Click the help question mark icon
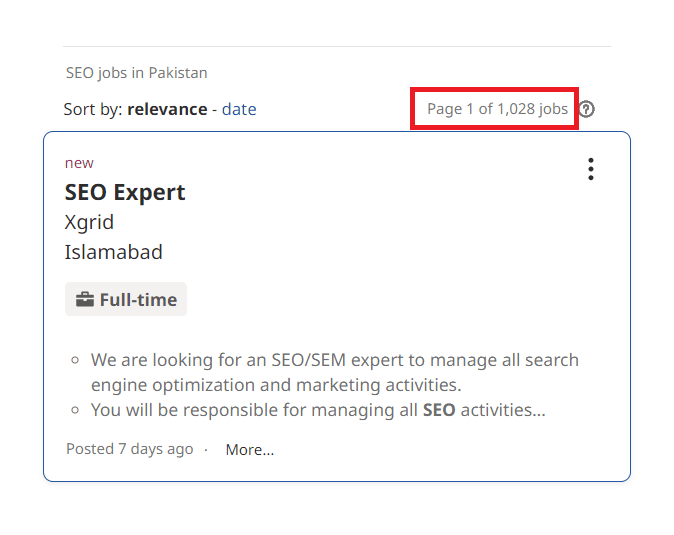This screenshot has height=535, width=674. point(586,109)
